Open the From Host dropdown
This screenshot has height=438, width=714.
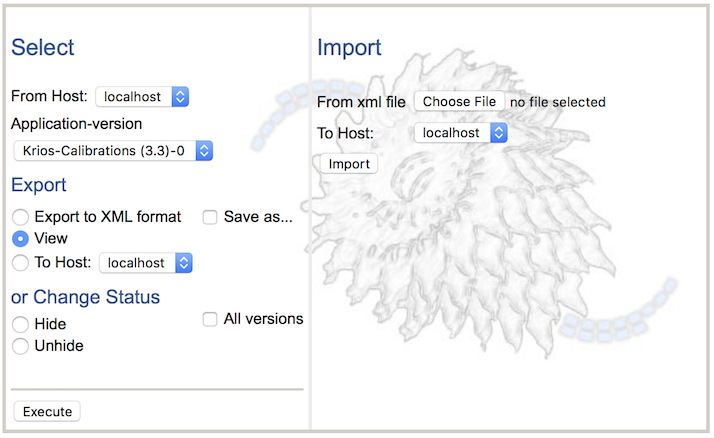tap(142, 97)
